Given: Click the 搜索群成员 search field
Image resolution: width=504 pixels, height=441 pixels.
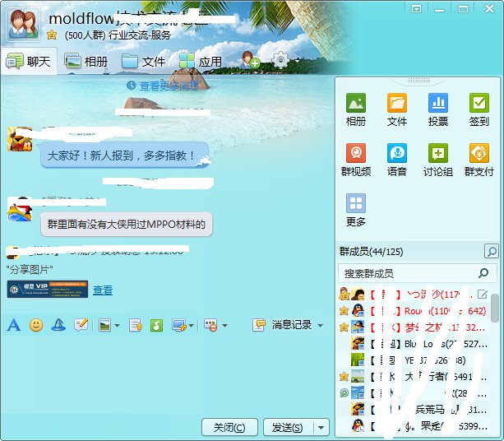Looking at the screenshot, I should [418, 273].
